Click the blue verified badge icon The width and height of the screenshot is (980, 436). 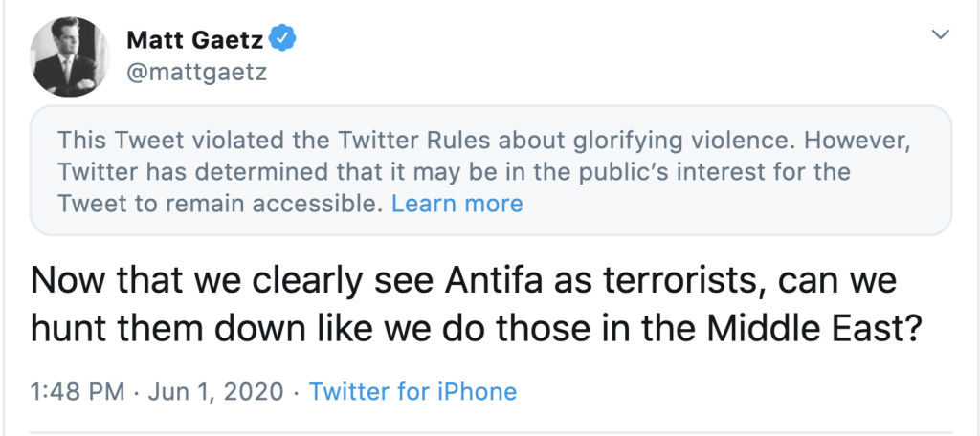pos(282,39)
